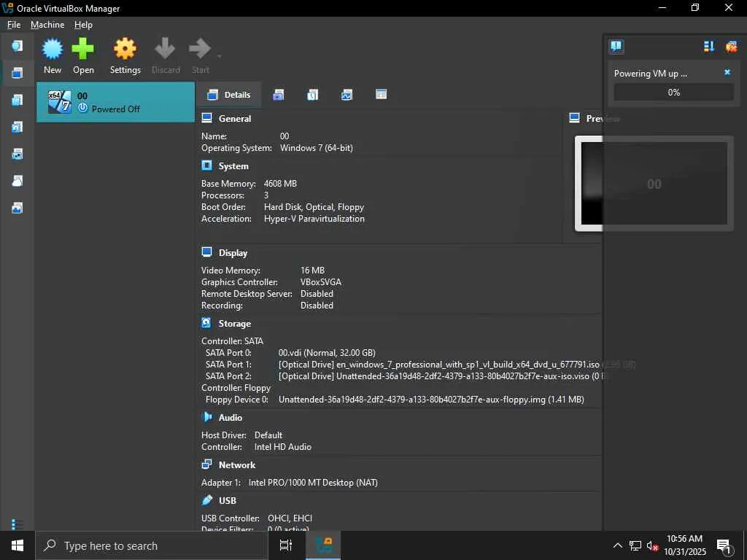Click the Network section adapter icon
This screenshot has height=560, width=747.
tap(206, 464)
